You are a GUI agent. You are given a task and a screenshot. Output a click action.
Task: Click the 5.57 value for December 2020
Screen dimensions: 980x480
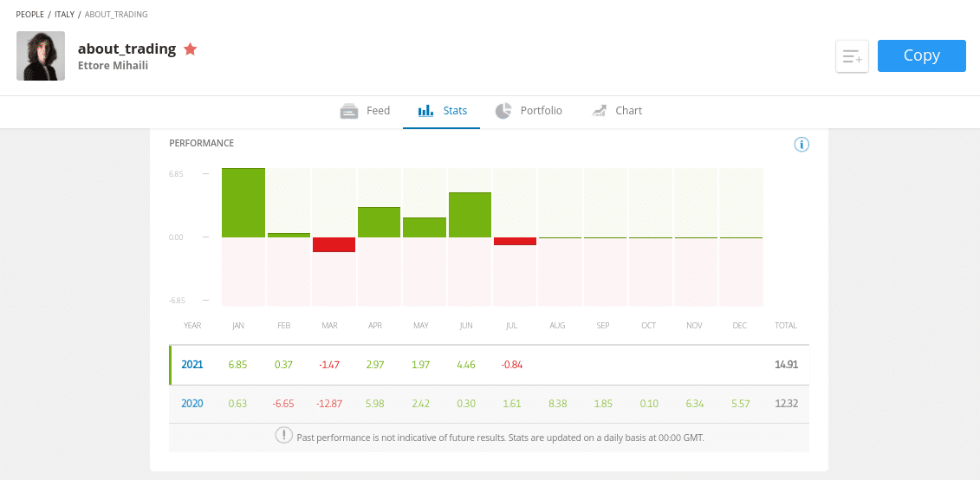pyautogui.click(x=739, y=403)
